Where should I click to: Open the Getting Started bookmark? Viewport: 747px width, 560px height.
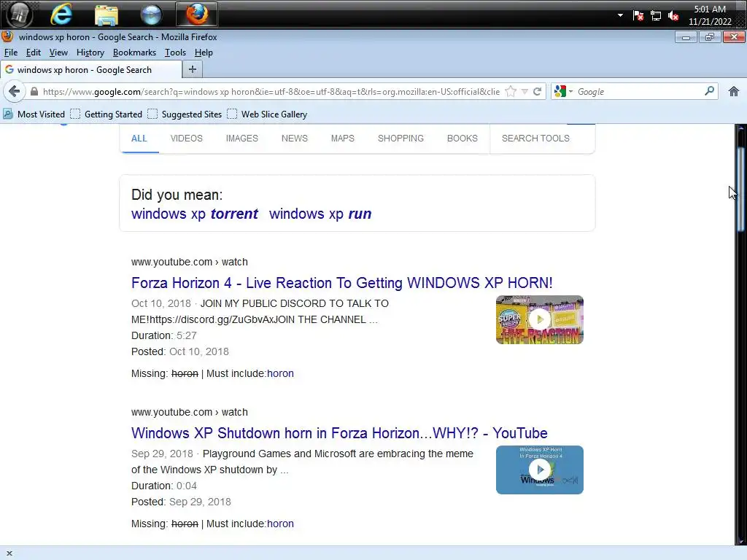[107, 114]
